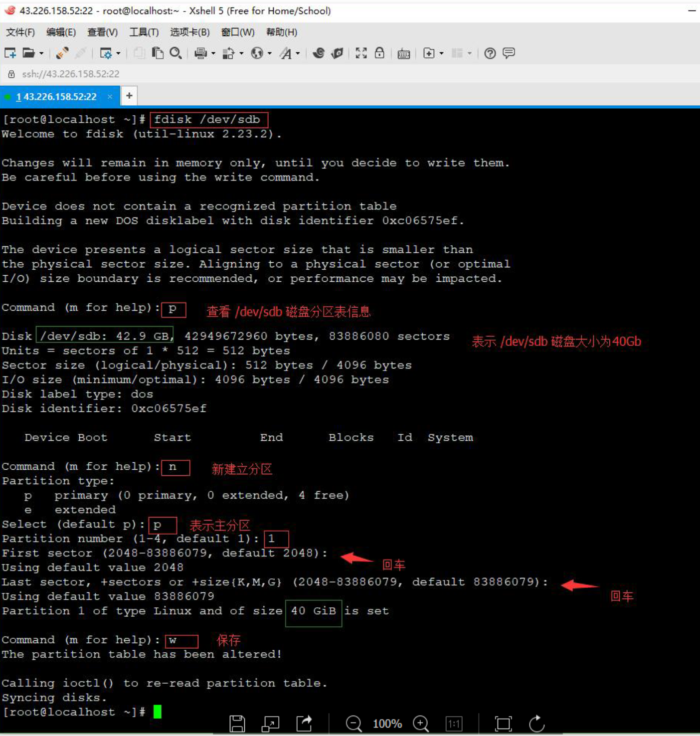Open the font dropdown arrow

[x=298, y=53]
